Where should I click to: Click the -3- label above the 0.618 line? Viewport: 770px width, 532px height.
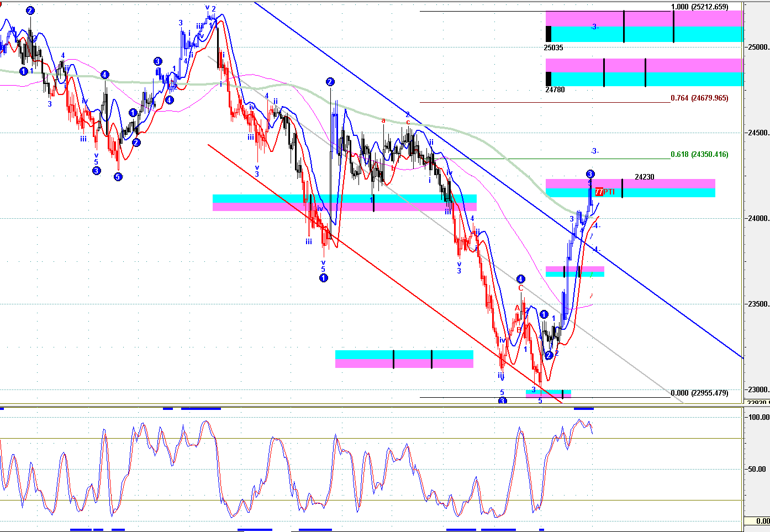pos(594,151)
